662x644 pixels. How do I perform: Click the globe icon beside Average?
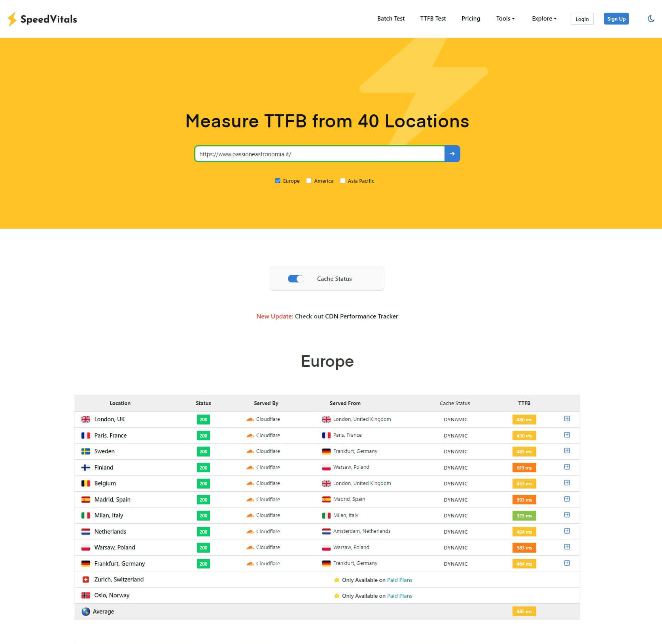tap(86, 612)
